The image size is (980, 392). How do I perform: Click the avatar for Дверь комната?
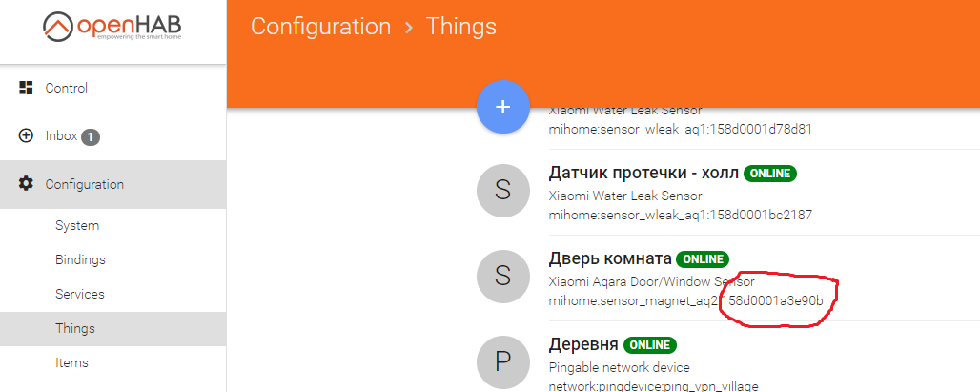pos(503,275)
